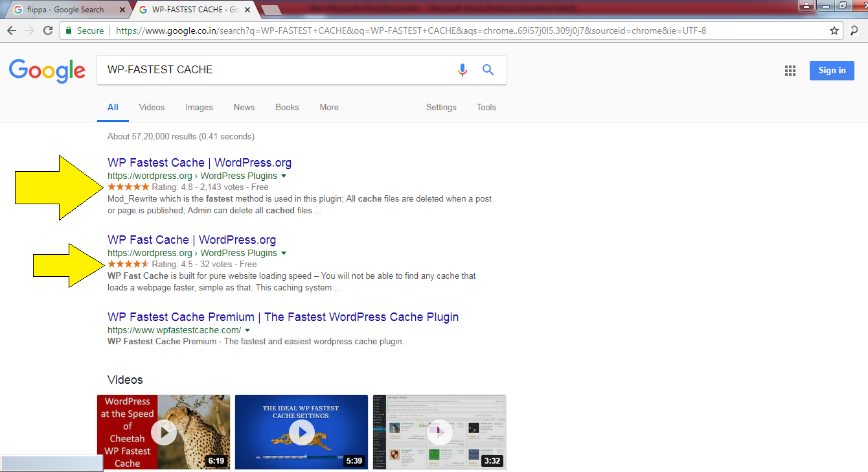Click the voice search microphone icon
Screen dimensions: 868x472
tap(462, 70)
